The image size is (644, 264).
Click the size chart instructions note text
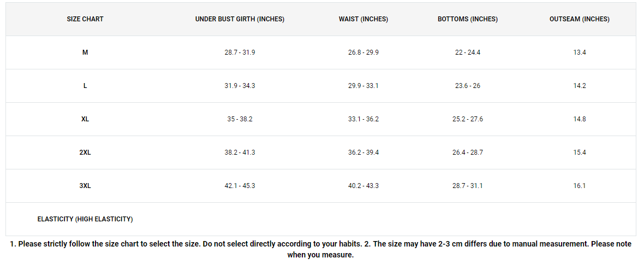point(321,249)
